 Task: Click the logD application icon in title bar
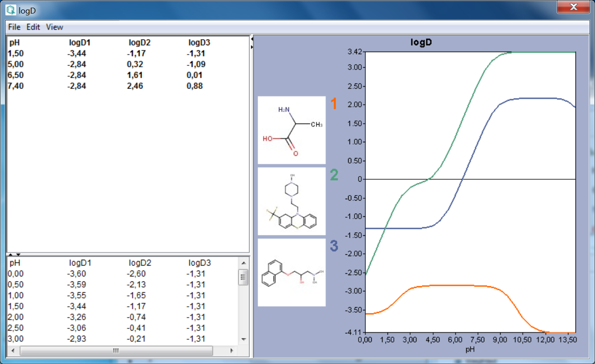[x=10, y=9]
